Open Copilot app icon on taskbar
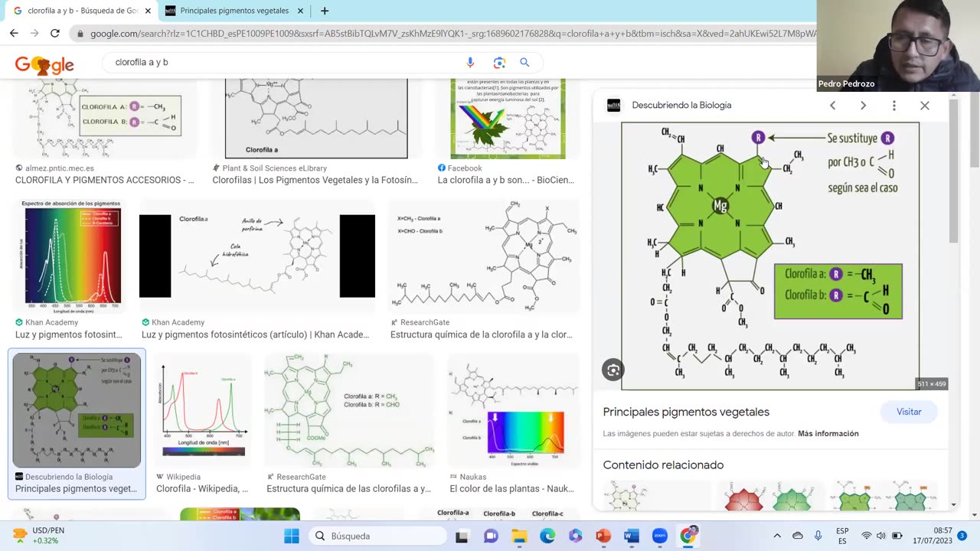Image resolution: width=980 pixels, height=551 pixels. (576, 536)
